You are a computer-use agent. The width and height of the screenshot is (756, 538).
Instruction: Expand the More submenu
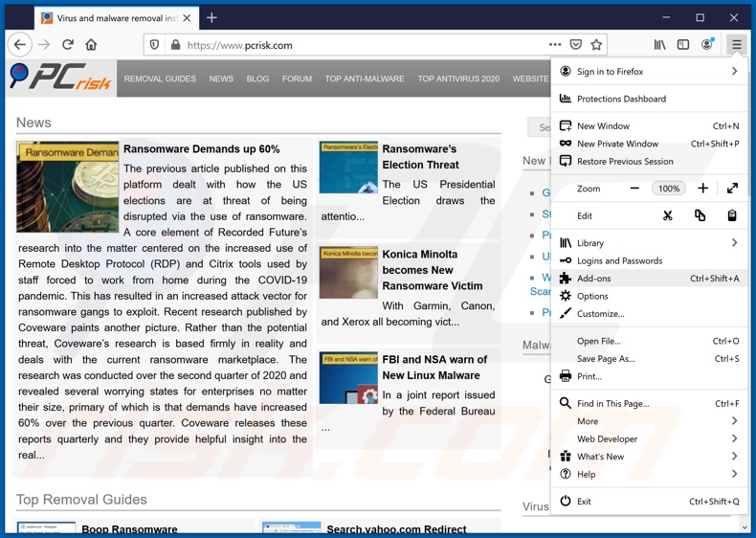point(649,421)
